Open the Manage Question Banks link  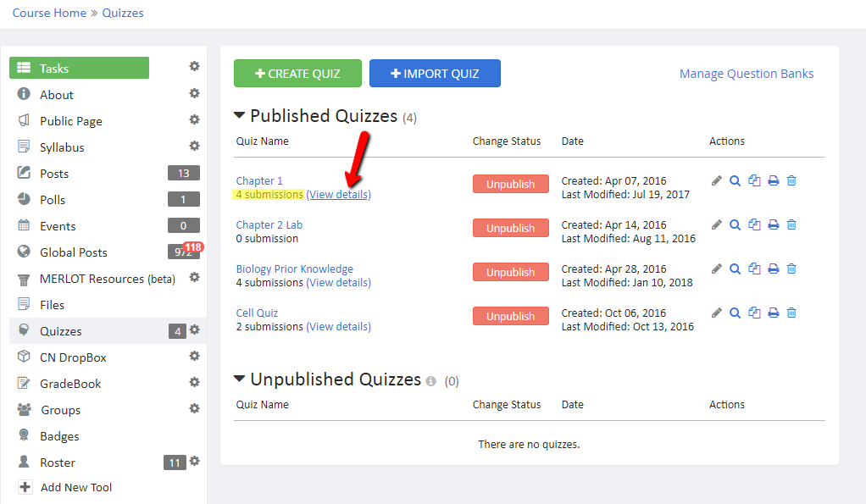point(747,74)
